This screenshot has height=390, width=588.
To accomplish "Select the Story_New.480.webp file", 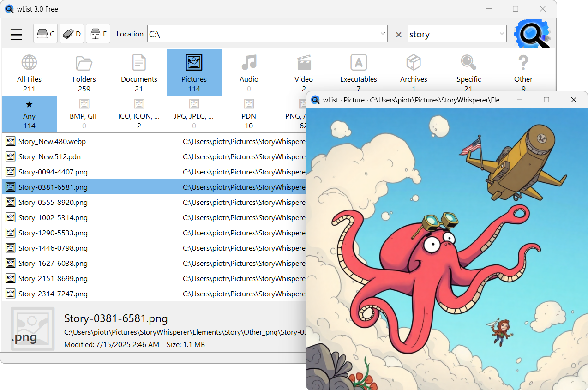I will pyautogui.click(x=52, y=141).
